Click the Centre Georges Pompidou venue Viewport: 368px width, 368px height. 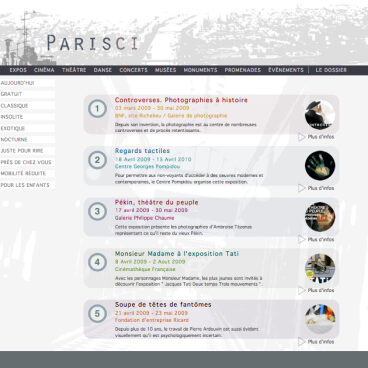pos(147,166)
